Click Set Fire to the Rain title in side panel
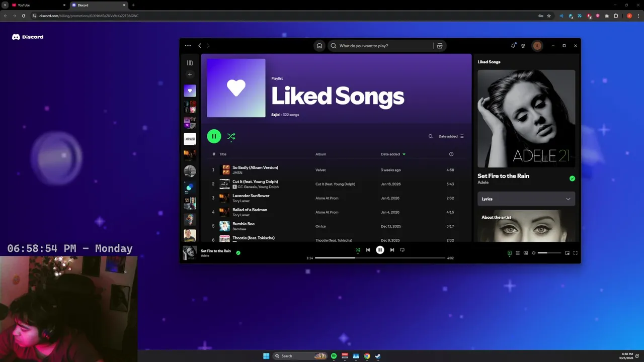Viewport: 644px width, 362px height. [503, 176]
